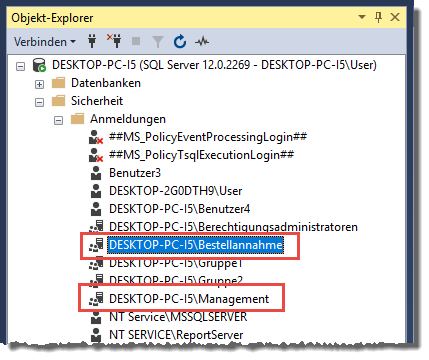The image size is (429, 360).
Task: Select the Sicherheit tree item
Action: (x=97, y=101)
